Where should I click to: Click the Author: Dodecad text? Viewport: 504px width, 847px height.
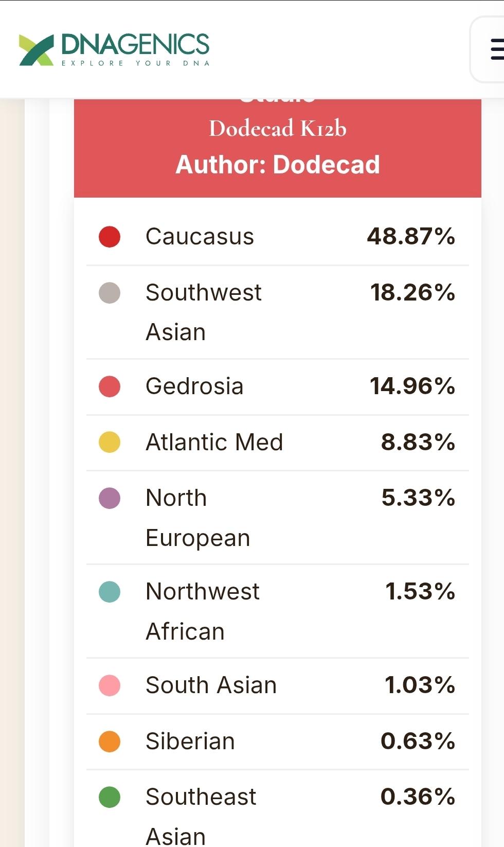tap(278, 165)
